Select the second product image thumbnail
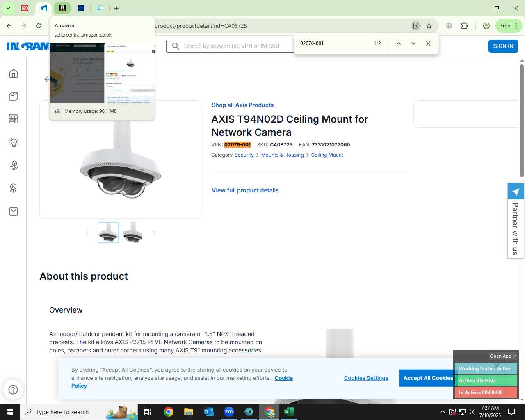Image resolution: width=525 pixels, height=420 pixels. (x=133, y=233)
